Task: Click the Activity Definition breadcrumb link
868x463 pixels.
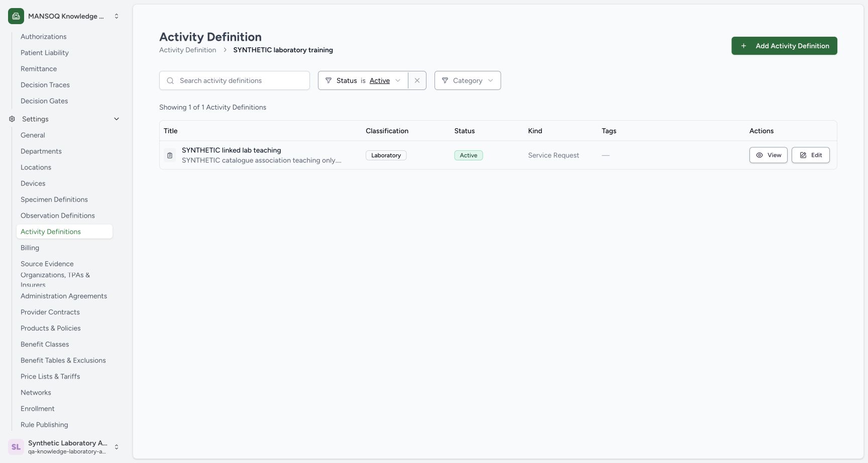Action: click(188, 50)
